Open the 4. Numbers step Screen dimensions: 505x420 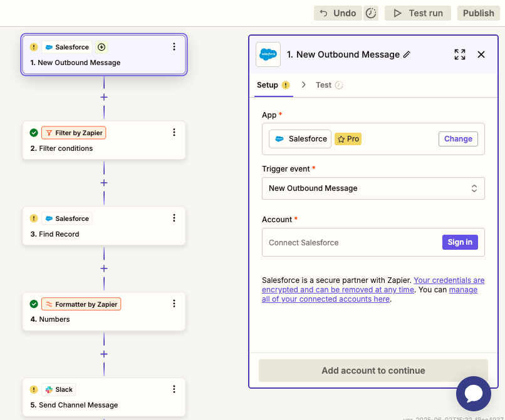tap(104, 312)
